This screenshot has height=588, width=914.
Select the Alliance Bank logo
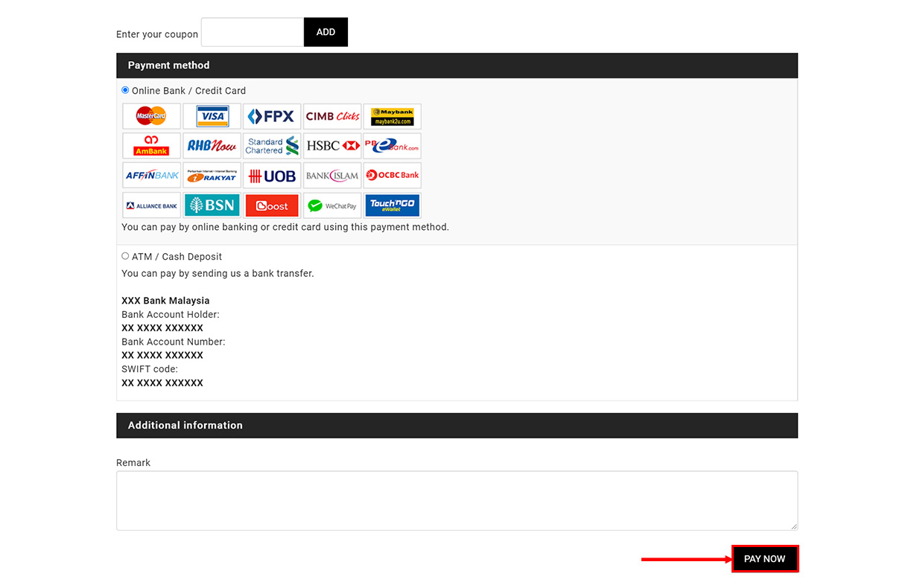[x=151, y=205]
